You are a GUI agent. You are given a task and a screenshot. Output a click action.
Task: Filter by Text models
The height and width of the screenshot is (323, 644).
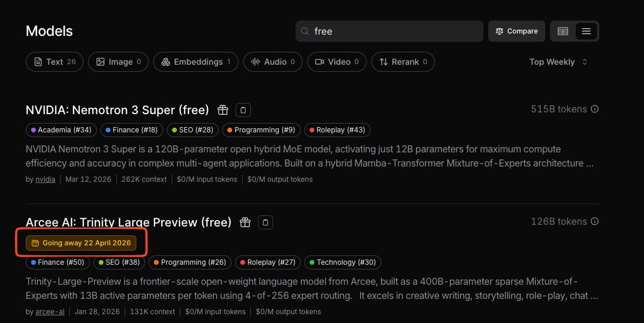55,62
